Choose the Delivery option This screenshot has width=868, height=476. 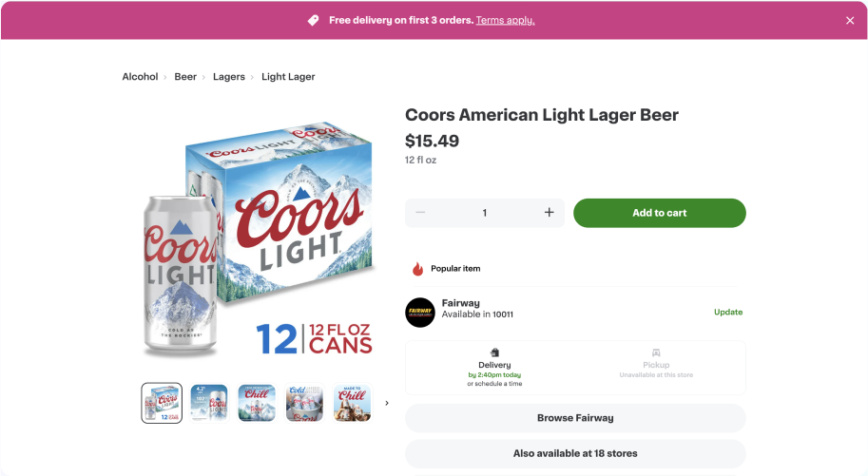click(x=494, y=367)
